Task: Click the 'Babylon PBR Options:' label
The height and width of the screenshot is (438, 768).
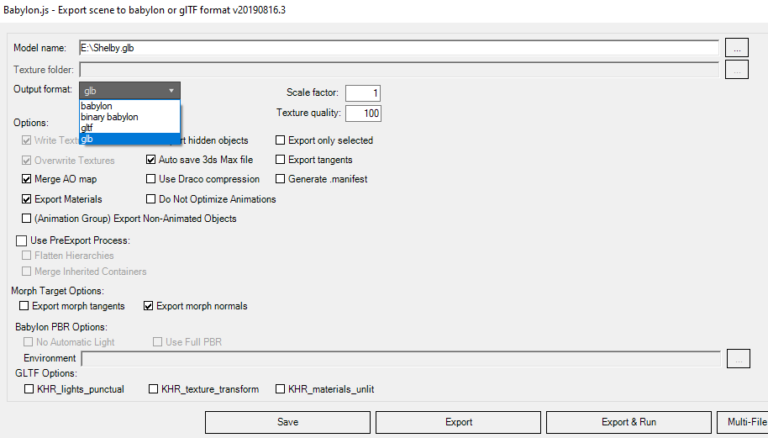Action: click(x=61, y=327)
